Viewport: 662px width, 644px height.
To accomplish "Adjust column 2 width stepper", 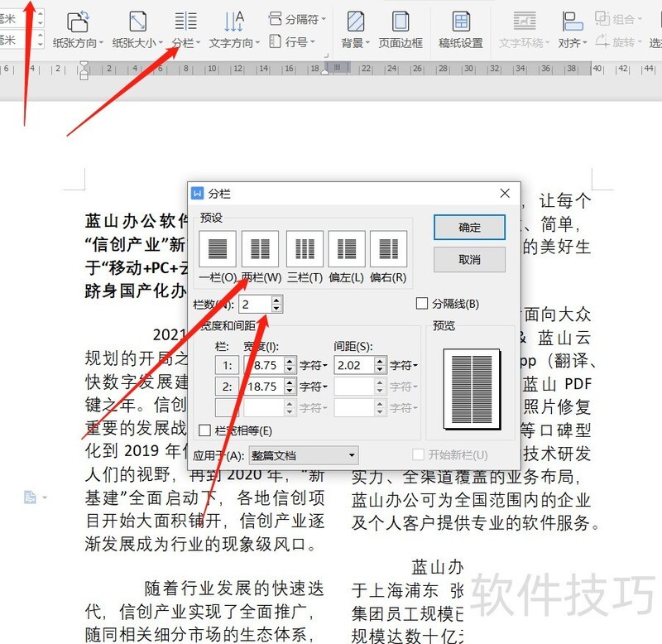I will click(x=290, y=387).
